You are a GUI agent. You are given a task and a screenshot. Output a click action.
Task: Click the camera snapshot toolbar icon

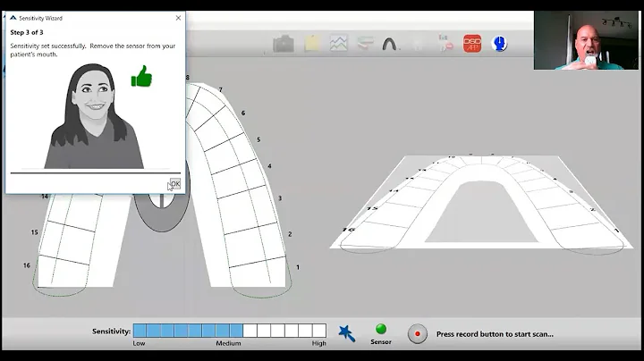[284, 44]
